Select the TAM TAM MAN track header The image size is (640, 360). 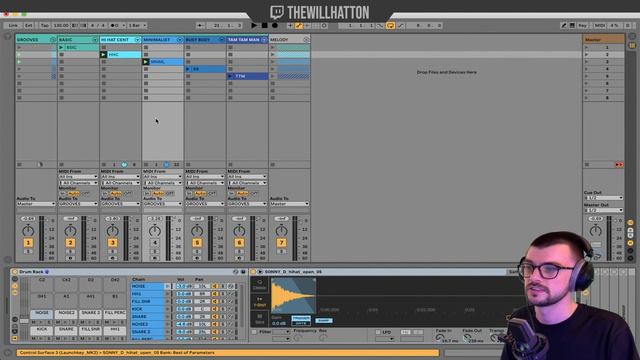click(x=244, y=40)
